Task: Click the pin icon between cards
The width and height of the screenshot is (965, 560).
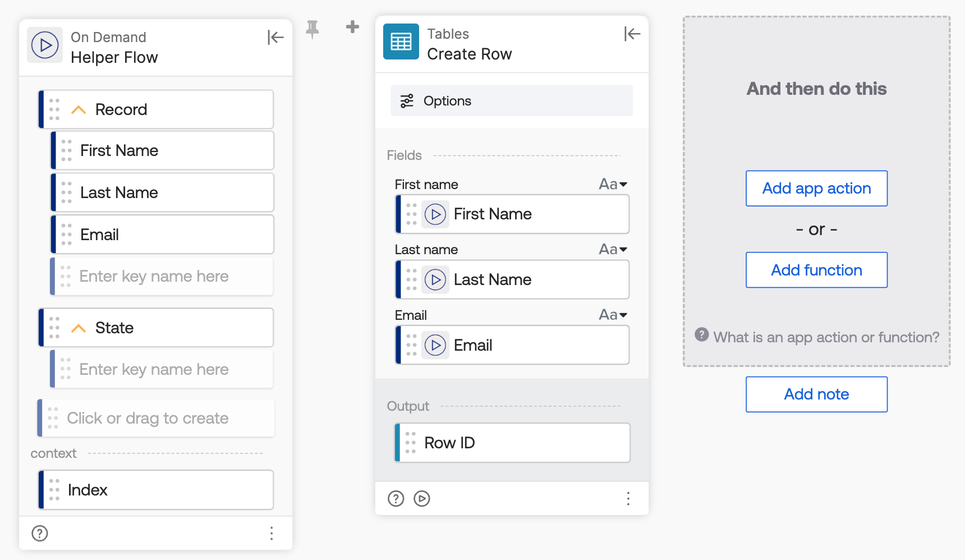Action: click(313, 29)
